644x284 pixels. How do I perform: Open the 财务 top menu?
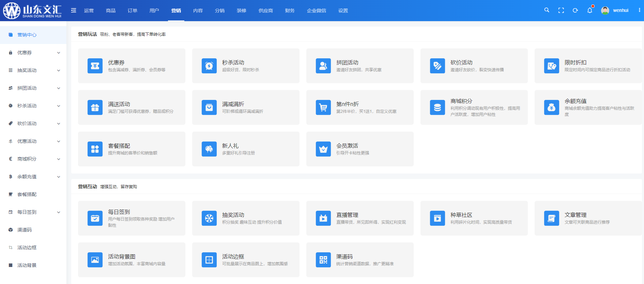(290, 11)
